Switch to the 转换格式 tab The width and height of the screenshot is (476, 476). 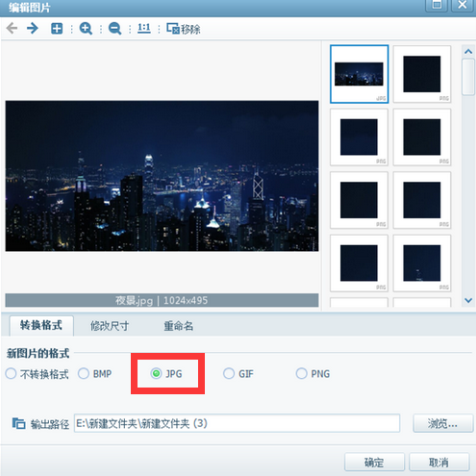(x=41, y=325)
